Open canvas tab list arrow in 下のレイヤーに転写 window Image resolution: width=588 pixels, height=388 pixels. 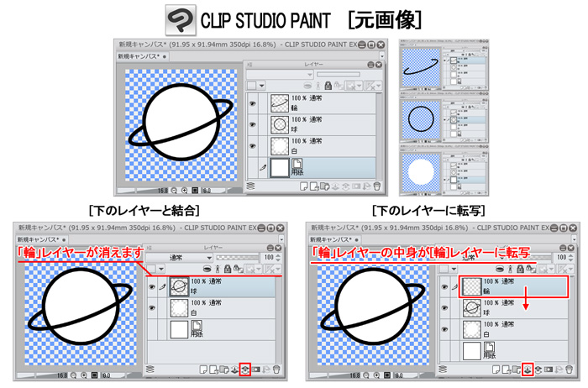[574, 239]
